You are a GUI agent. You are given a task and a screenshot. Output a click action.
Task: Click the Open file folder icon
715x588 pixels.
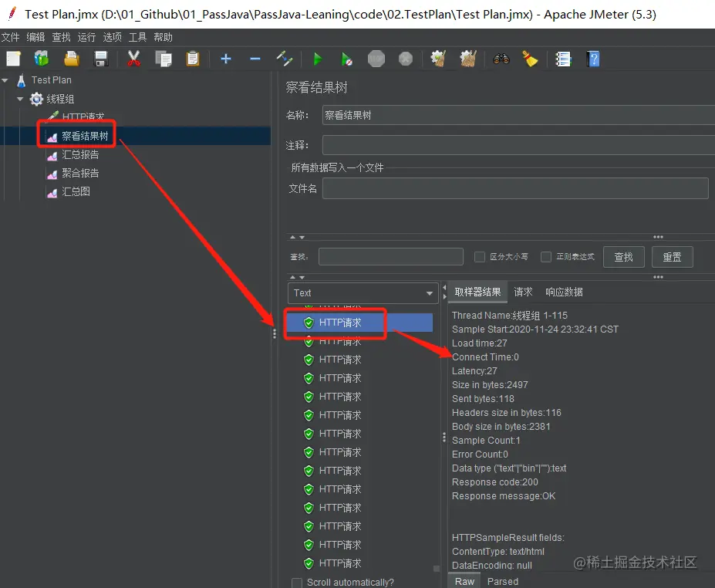coord(72,59)
